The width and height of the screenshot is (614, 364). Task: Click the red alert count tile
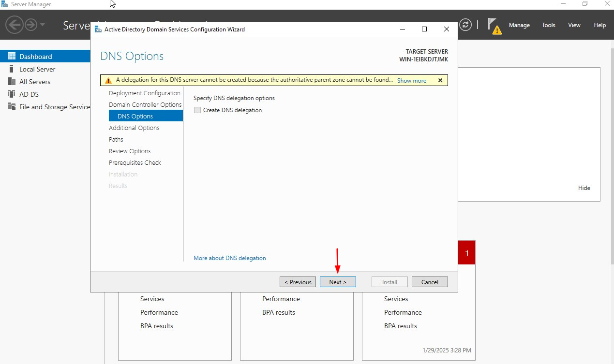coord(467,253)
